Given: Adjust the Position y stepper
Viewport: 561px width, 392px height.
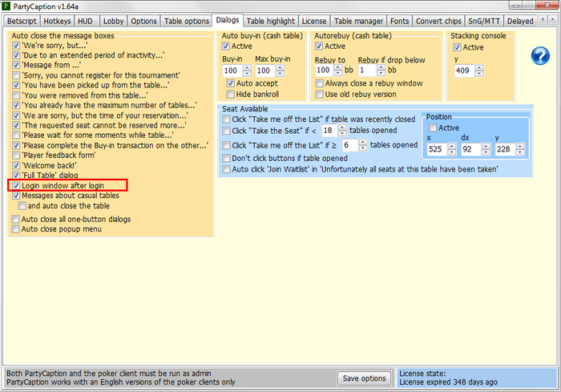Looking at the screenshot, I should coord(520,149).
